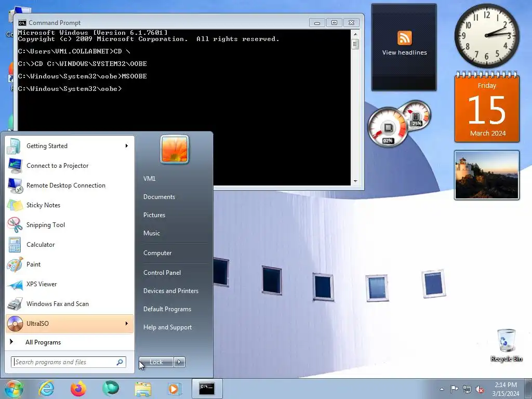Click the Getting Started icon

pyautogui.click(x=14, y=146)
